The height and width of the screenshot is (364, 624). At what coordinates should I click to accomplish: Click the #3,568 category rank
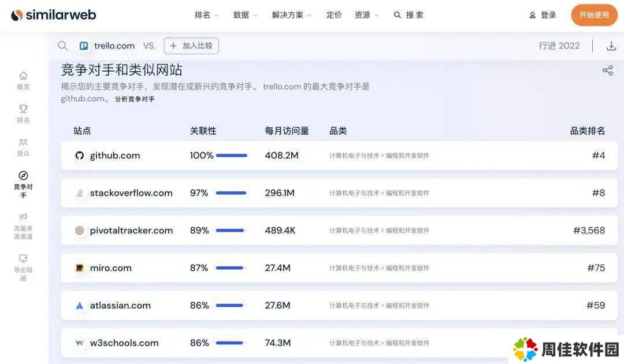(589, 231)
